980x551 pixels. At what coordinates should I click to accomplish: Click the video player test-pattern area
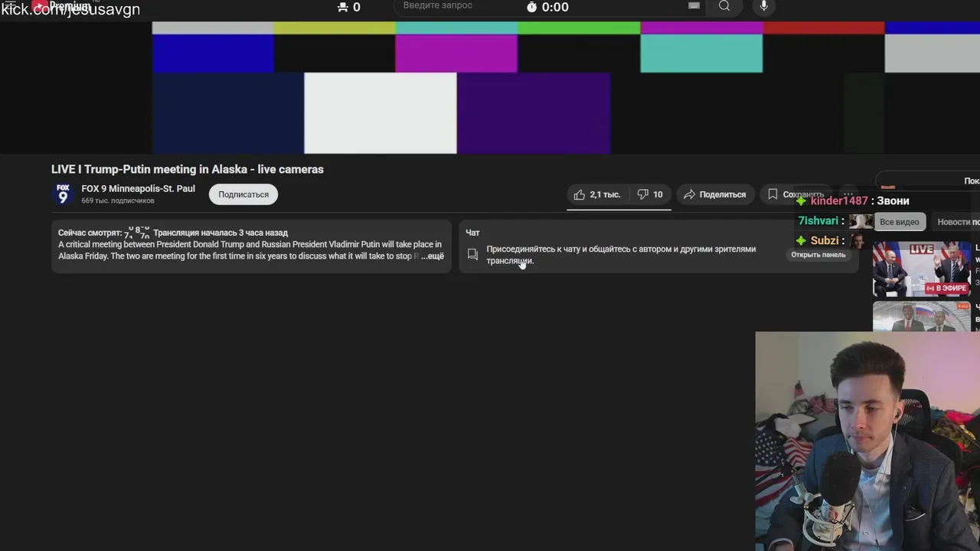pos(490,87)
